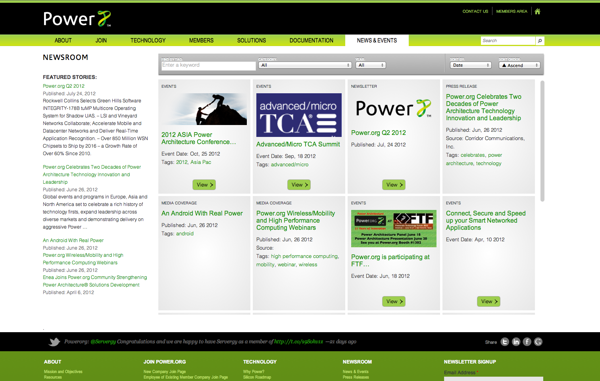This screenshot has height=381, width=600.
Task: Open footer New Company Join Page link
Action: [165, 372]
